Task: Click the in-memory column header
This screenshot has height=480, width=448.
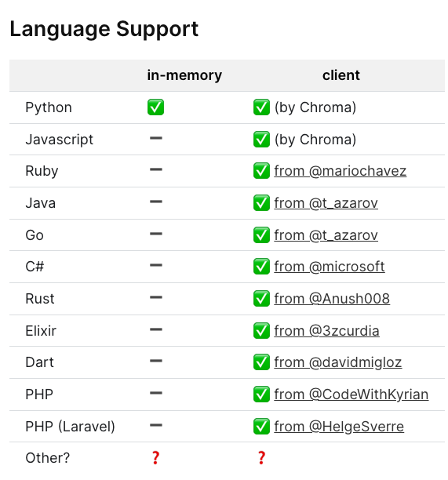Action: click(x=184, y=75)
